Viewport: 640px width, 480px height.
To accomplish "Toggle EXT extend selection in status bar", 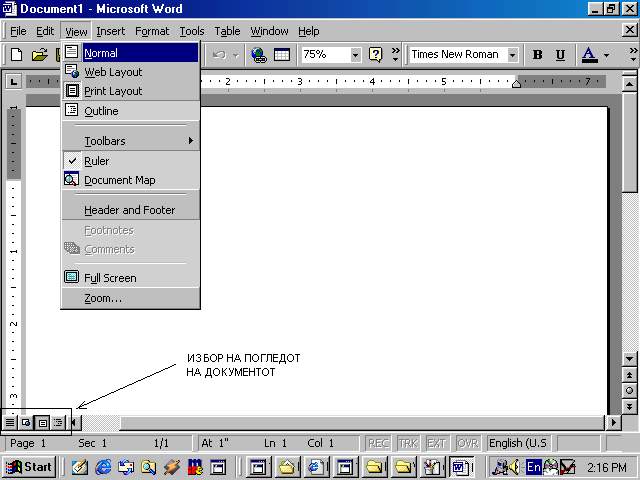I will (x=436, y=443).
